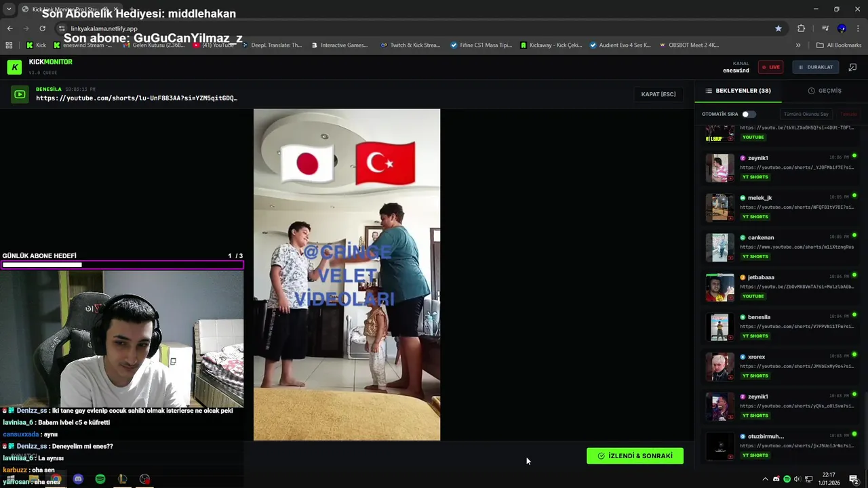868x488 pixels.
Task: Open melek_jk's queue thumbnail
Action: coord(719,207)
